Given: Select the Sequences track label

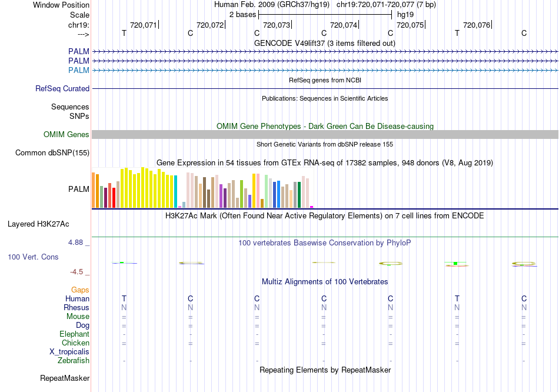Looking at the screenshot, I should pos(70,107).
